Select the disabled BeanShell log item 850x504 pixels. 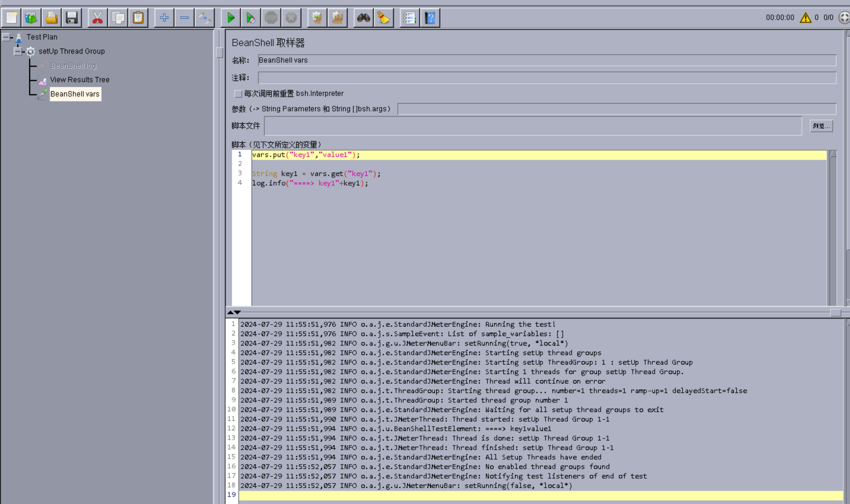pyautogui.click(x=73, y=66)
